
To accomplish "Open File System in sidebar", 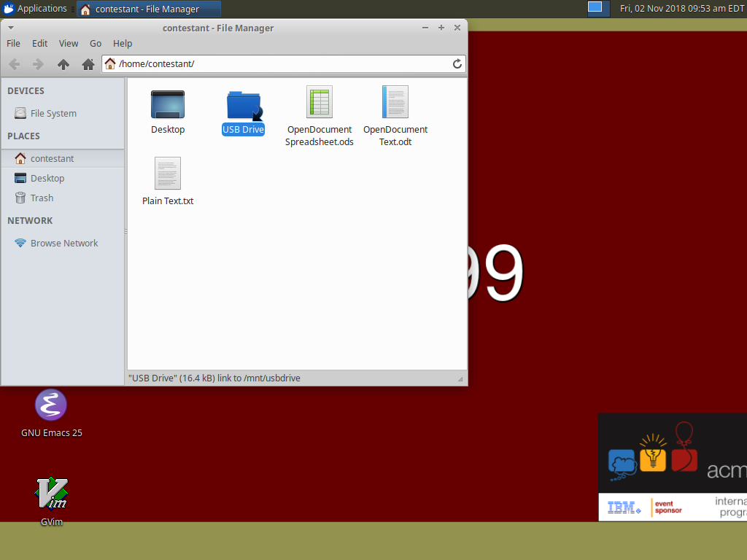I will tap(63, 113).
